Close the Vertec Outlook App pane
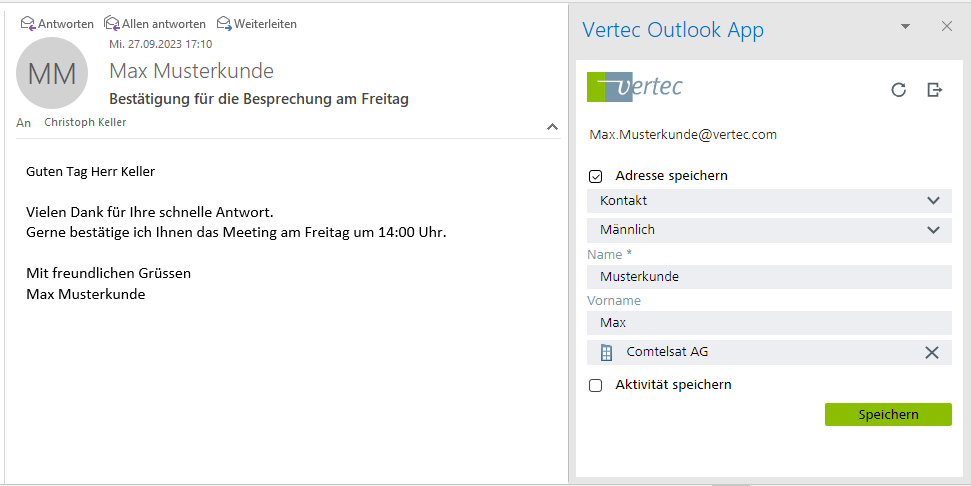 coord(947,27)
